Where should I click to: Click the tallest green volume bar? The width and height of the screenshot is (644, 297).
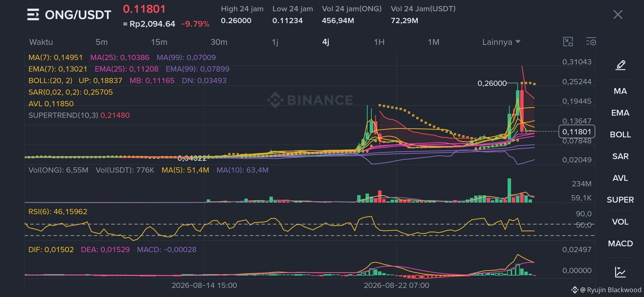tap(509, 190)
